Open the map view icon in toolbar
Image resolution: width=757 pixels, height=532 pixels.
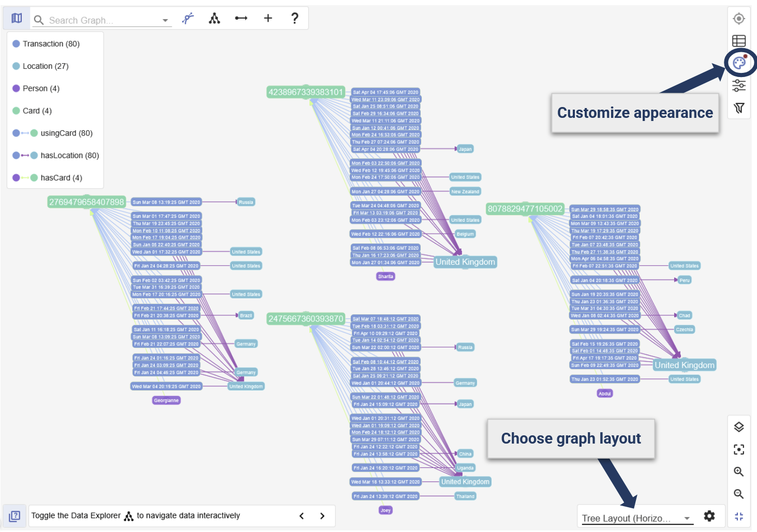point(17,19)
